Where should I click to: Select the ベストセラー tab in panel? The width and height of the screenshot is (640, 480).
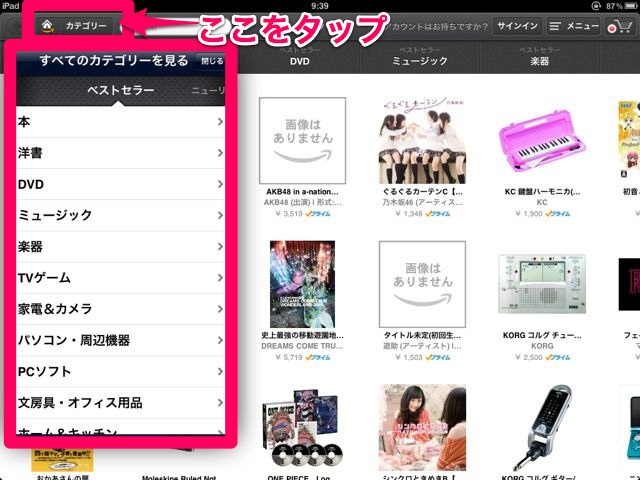coord(120,90)
